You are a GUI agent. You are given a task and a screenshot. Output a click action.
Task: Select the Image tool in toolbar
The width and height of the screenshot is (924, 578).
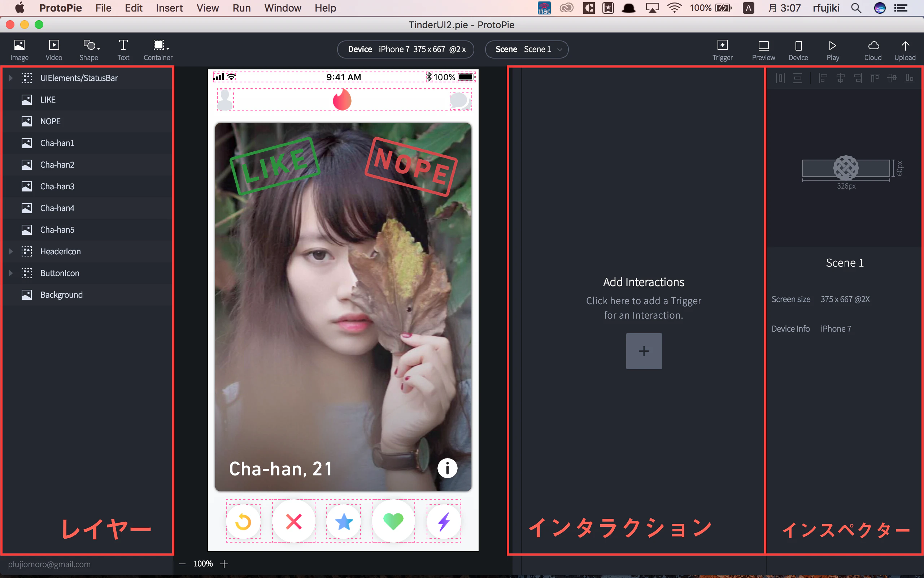pyautogui.click(x=19, y=50)
